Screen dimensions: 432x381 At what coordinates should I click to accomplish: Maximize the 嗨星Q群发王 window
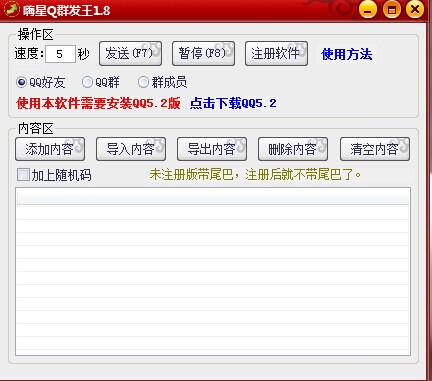point(392,10)
